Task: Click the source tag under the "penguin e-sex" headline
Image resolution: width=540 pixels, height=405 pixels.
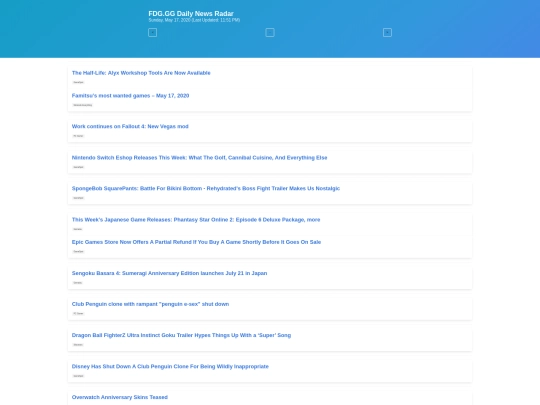Action: [78, 314]
